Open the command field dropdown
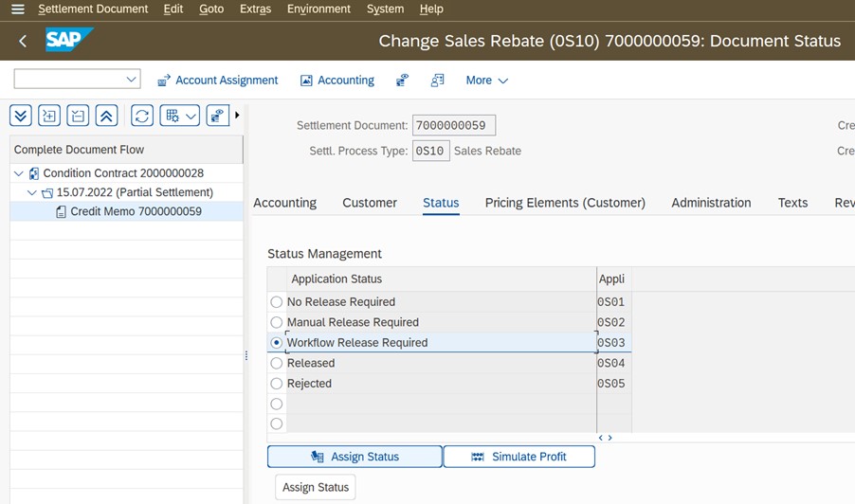 131,79
